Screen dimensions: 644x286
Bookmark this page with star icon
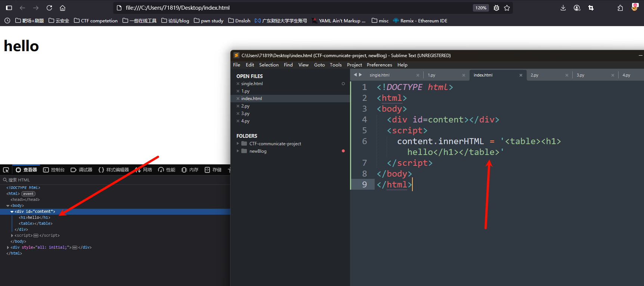[507, 8]
